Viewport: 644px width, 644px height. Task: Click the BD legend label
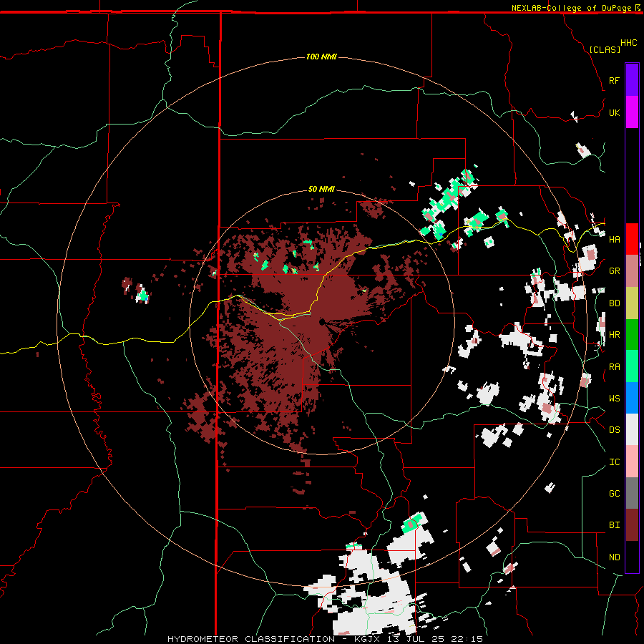tap(614, 303)
